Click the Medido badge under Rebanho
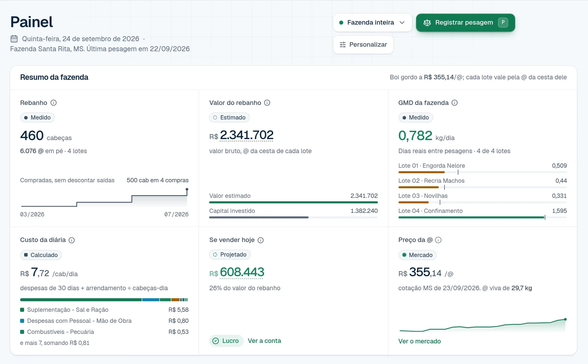 pos(37,117)
